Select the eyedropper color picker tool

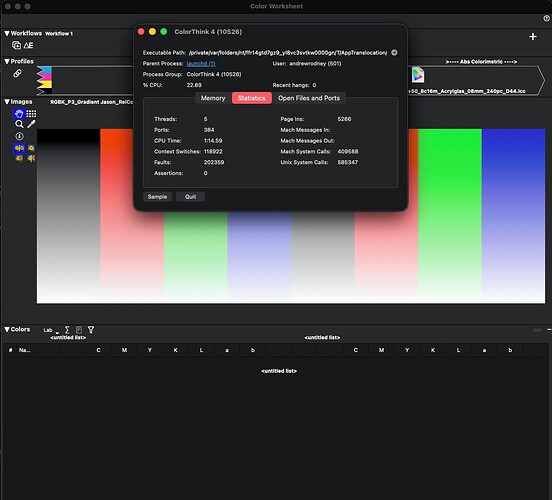click(31, 124)
